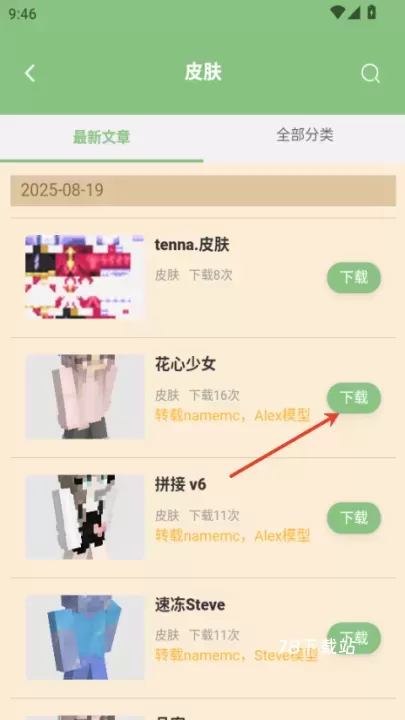Open the 速冻Steve skin thumbnail

[84, 637]
